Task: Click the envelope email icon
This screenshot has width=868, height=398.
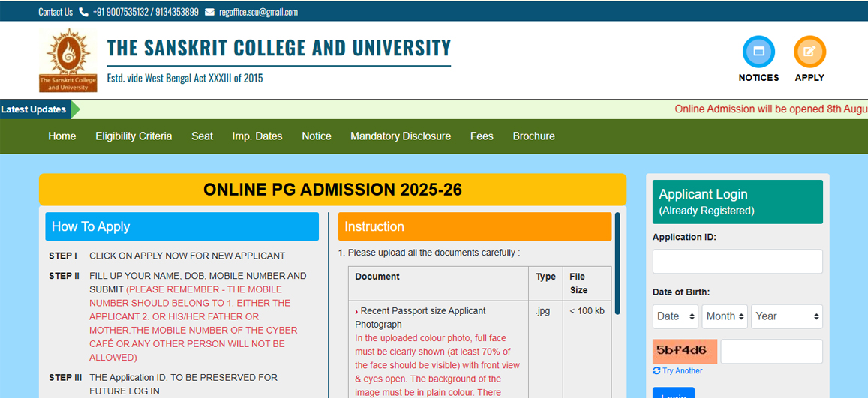Action: point(209,11)
